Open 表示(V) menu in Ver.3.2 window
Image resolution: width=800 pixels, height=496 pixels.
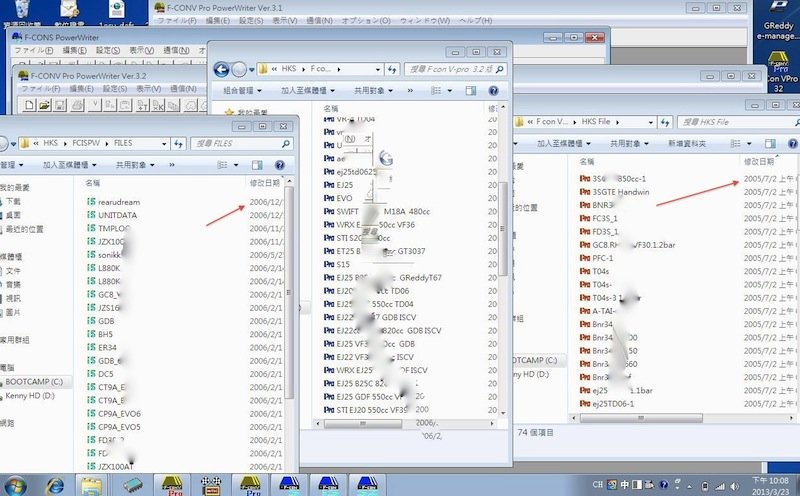pos(148,88)
